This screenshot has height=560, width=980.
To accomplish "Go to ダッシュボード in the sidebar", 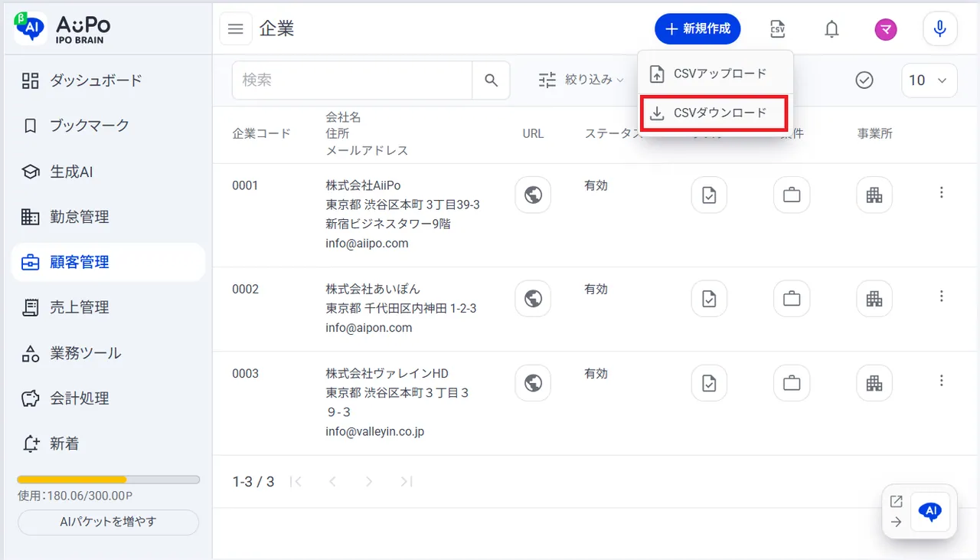I will [108, 80].
